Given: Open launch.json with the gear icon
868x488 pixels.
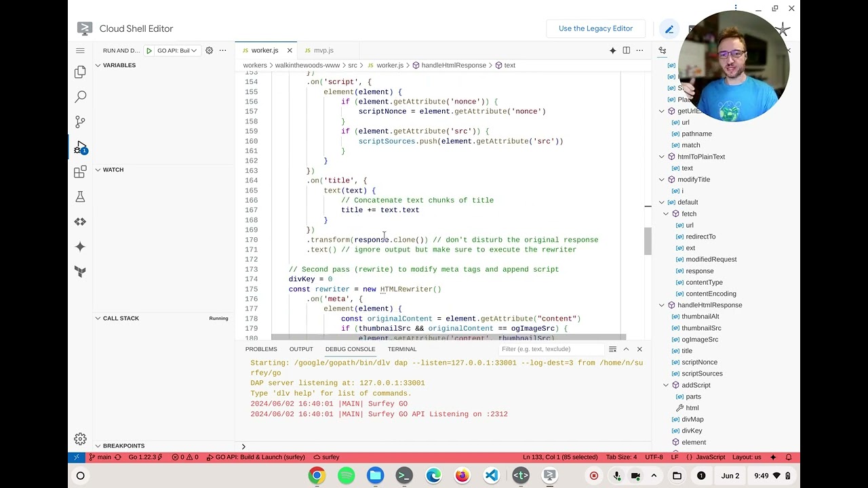Looking at the screenshot, I should (209, 50).
